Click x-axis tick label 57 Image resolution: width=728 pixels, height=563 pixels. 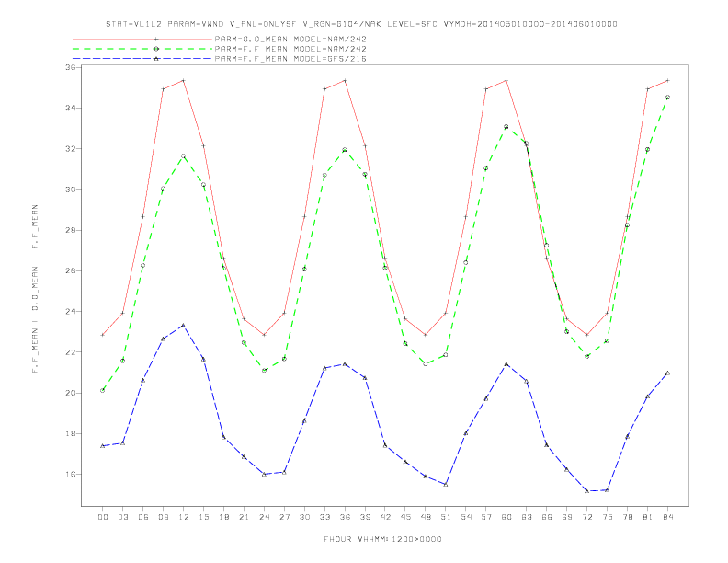tap(486, 517)
